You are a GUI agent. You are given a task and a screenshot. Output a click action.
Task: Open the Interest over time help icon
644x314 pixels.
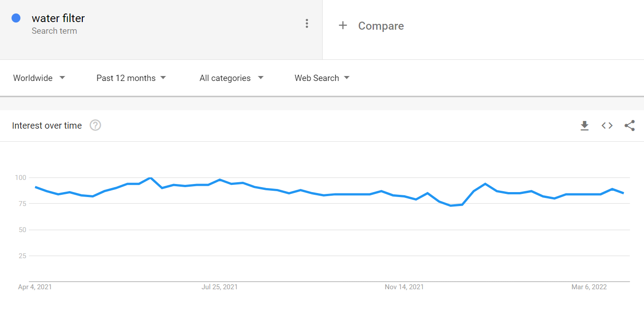coord(95,126)
